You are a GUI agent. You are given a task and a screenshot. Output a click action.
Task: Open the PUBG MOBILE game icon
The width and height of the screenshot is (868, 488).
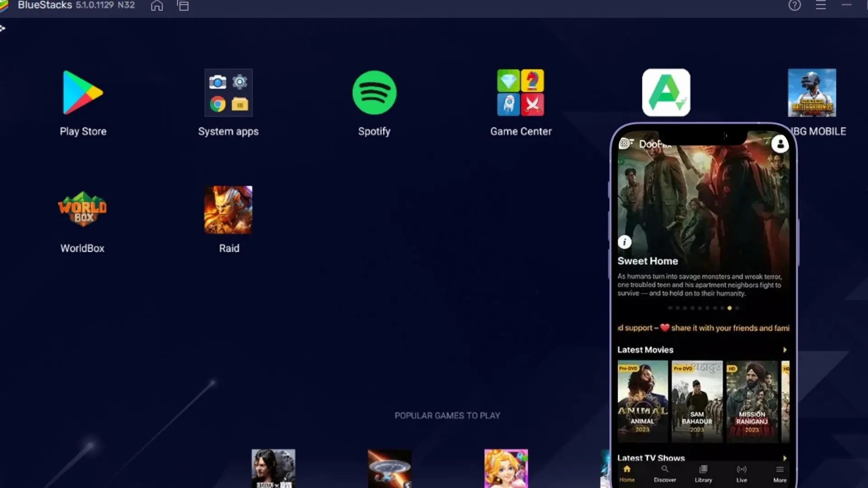point(812,93)
